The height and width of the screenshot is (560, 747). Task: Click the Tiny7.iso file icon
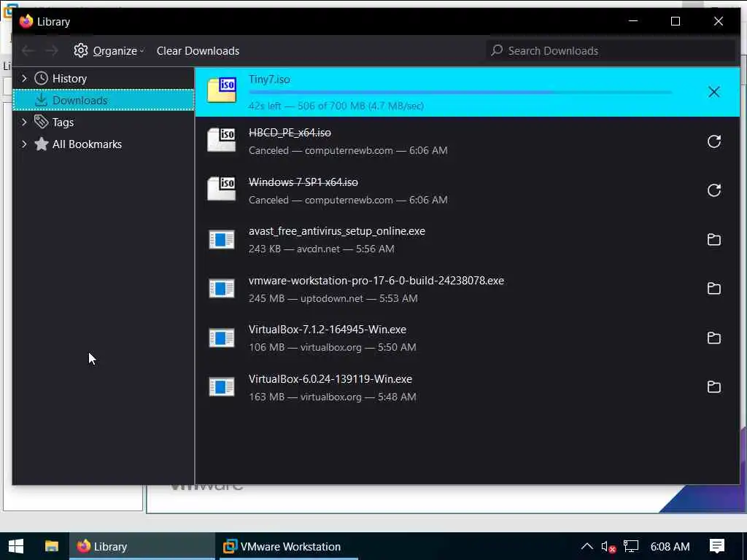222,90
